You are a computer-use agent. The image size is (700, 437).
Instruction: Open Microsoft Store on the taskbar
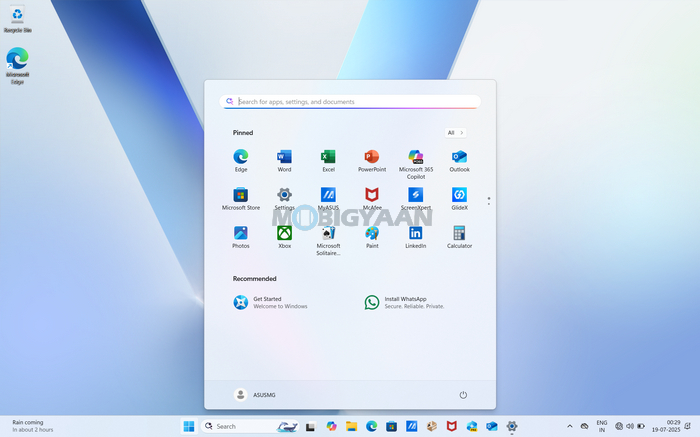[x=392, y=426]
